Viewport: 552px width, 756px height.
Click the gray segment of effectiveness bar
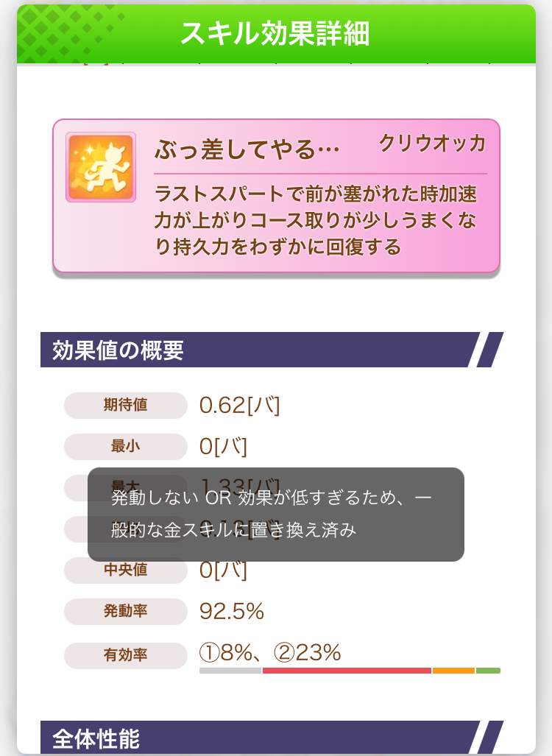[230, 671]
